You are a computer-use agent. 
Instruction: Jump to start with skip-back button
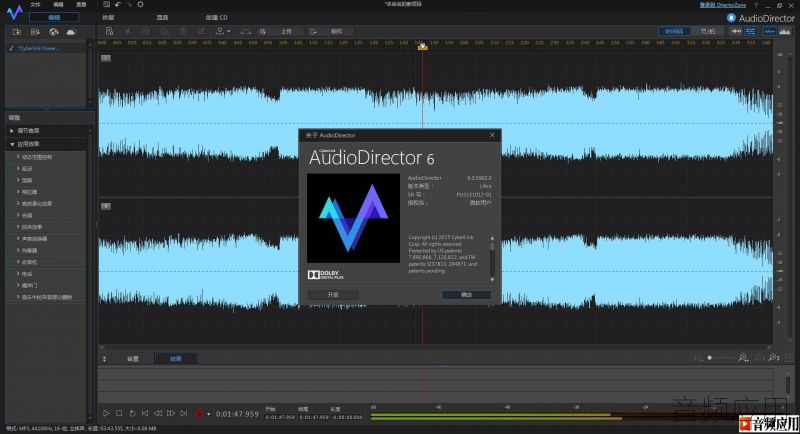pyautogui.click(x=145, y=414)
